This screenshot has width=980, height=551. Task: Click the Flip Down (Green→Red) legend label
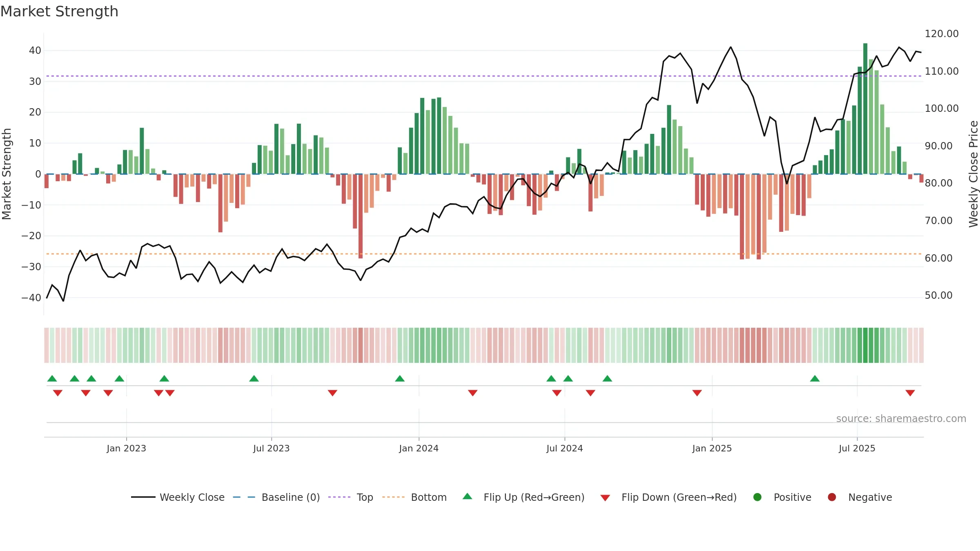click(679, 497)
